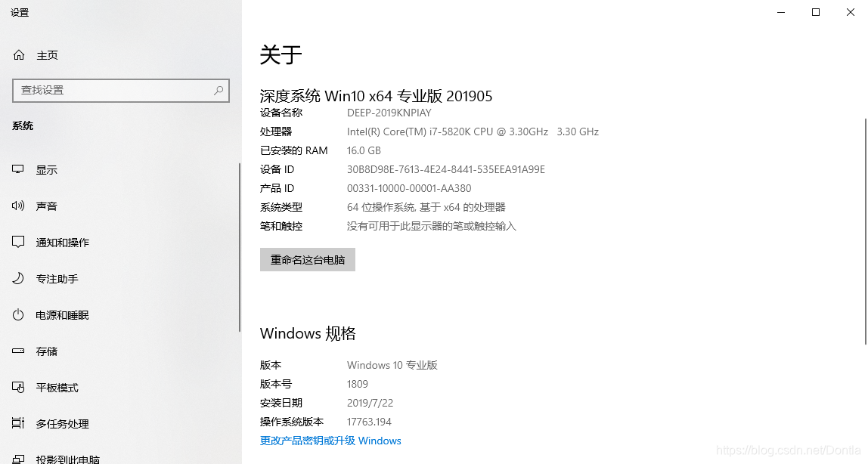868x464 pixels.
Task: Click the Notifications speech bubble icon
Action: click(x=18, y=242)
